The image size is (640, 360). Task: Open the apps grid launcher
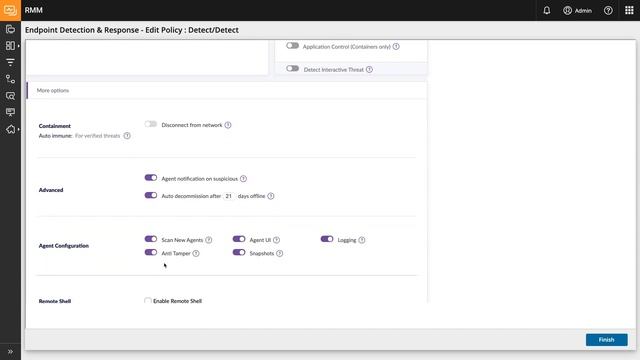pos(629,10)
